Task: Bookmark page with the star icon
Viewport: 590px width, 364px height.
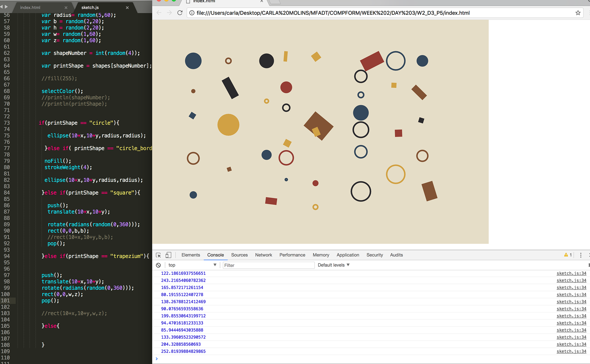Action: coord(578,13)
